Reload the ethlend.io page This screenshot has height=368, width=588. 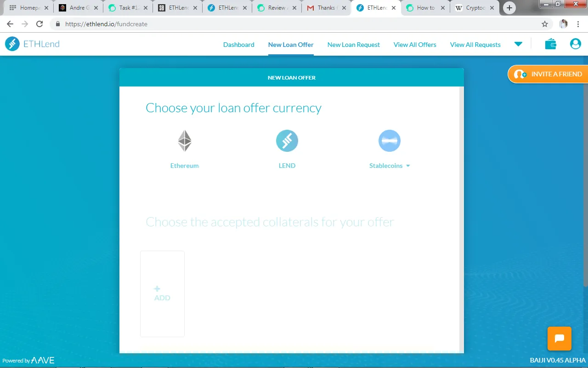pos(40,24)
